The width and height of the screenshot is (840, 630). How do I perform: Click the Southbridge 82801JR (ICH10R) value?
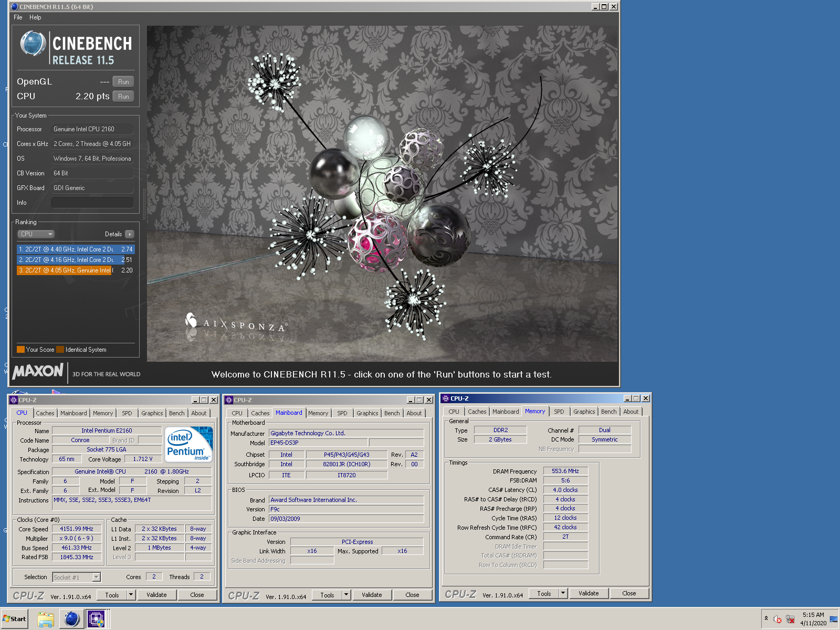(x=346, y=465)
